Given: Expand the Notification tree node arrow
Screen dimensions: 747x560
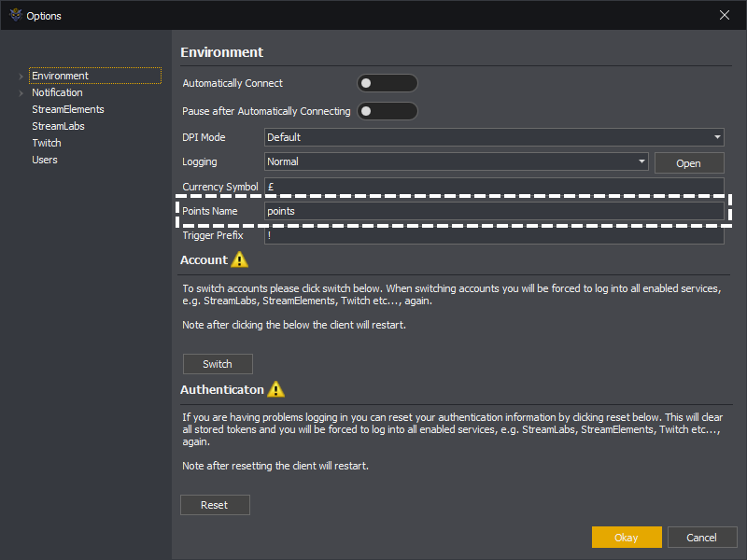Looking at the screenshot, I should pos(21,92).
